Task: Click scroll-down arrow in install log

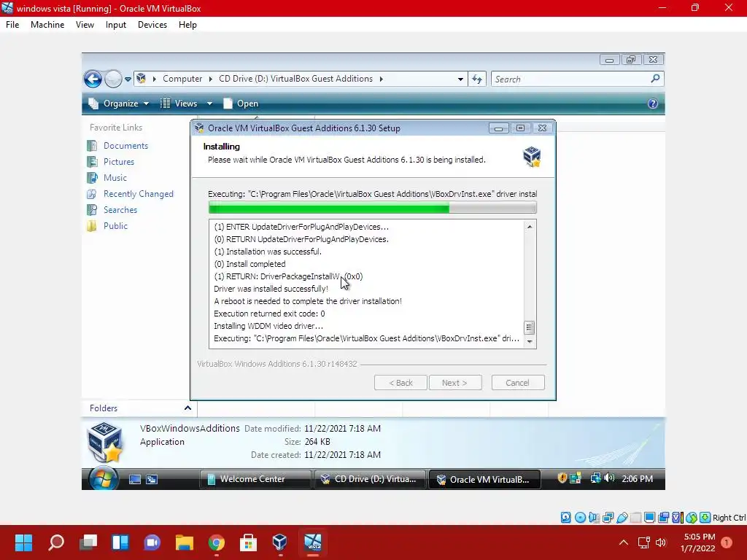Action: 530,341
